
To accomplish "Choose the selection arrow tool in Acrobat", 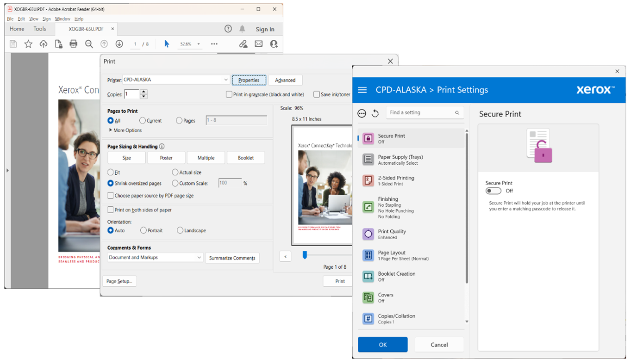I will pyautogui.click(x=167, y=44).
